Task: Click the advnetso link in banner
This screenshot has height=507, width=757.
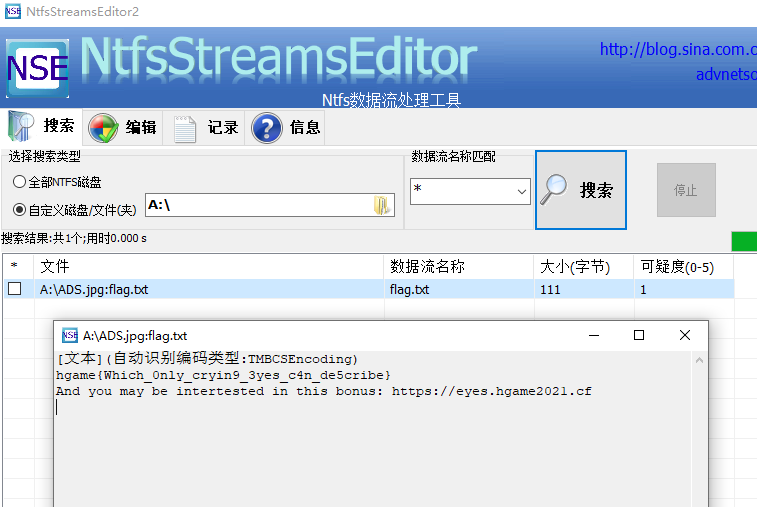Action: click(726, 74)
